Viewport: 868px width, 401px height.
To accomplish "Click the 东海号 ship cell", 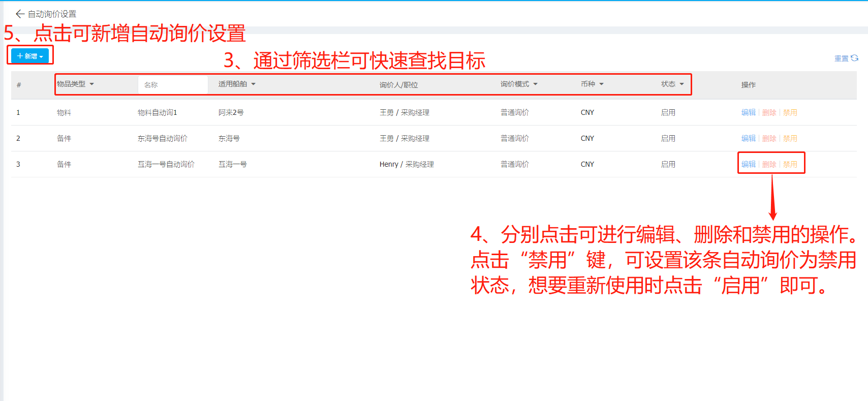I will 229,138.
